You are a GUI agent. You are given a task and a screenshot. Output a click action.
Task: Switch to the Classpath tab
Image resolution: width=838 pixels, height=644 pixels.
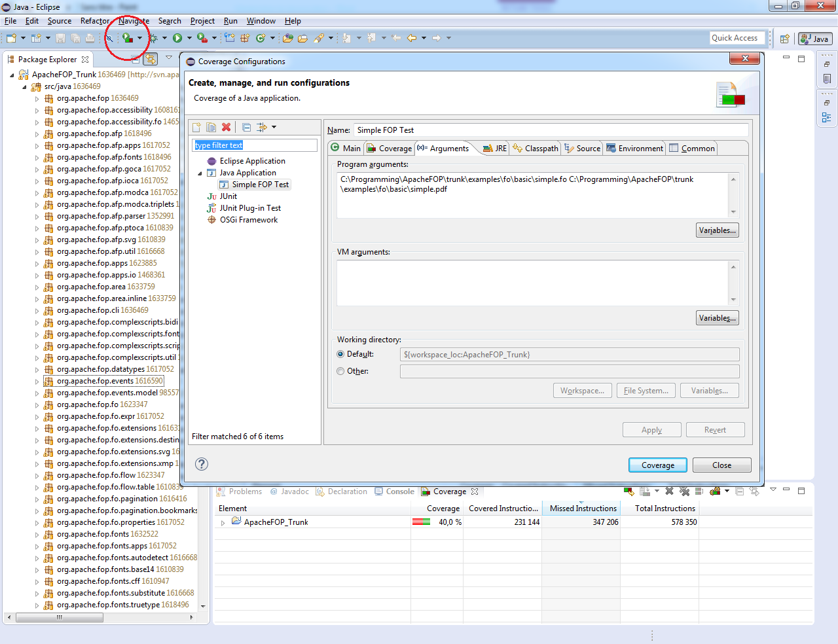tap(536, 149)
